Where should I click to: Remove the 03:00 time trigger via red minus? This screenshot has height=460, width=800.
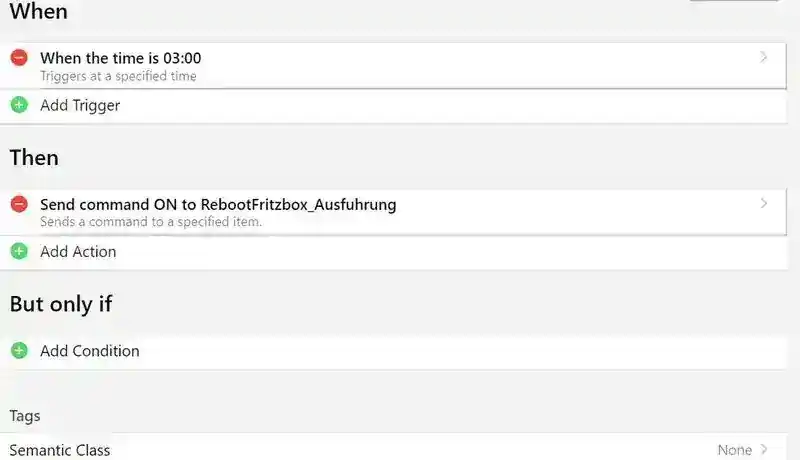19,58
